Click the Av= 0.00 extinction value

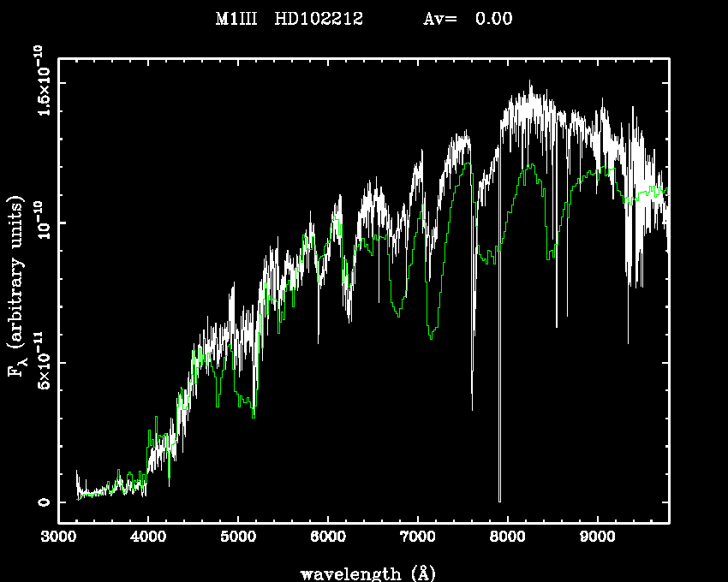click(x=468, y=20)
